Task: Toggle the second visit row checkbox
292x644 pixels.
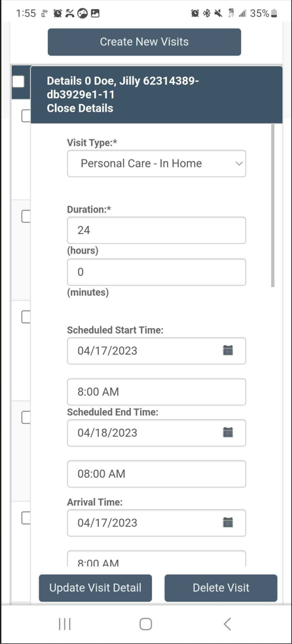Action: click(x=26, y=216)
